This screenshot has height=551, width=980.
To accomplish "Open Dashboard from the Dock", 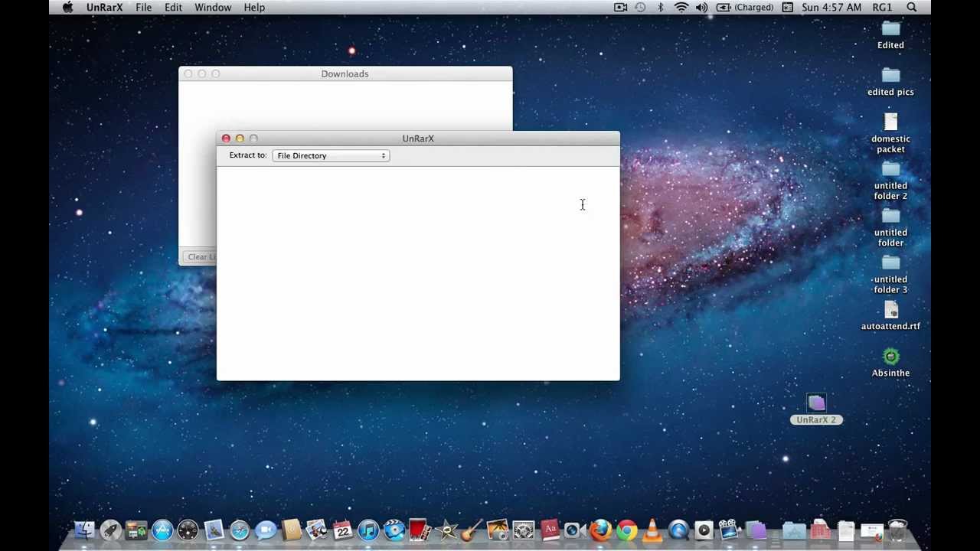I will tap(188, 530).
